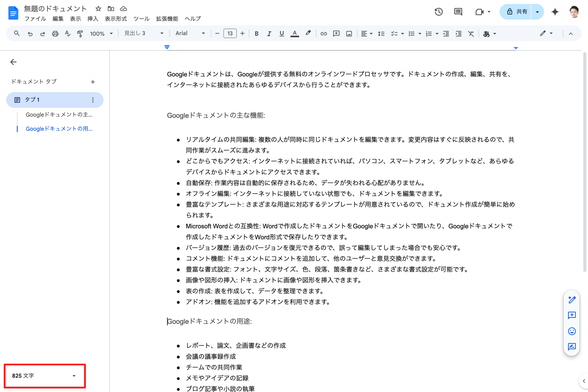The height and width of the screenshot is (392, 588).
Task: Open version history clock icon
Action: (x=439, y=12)
